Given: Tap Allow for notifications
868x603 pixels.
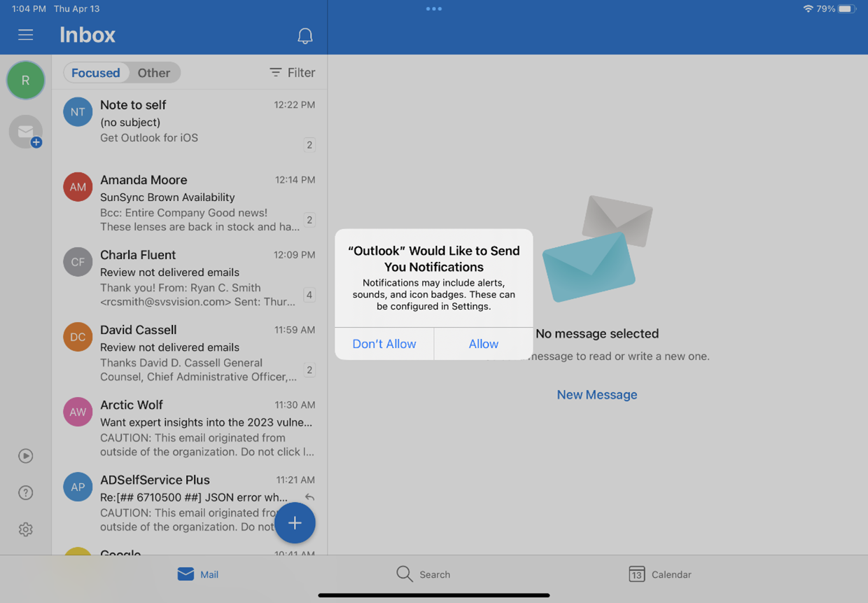Looking at the screenshot, I should [x=484, y=344].
